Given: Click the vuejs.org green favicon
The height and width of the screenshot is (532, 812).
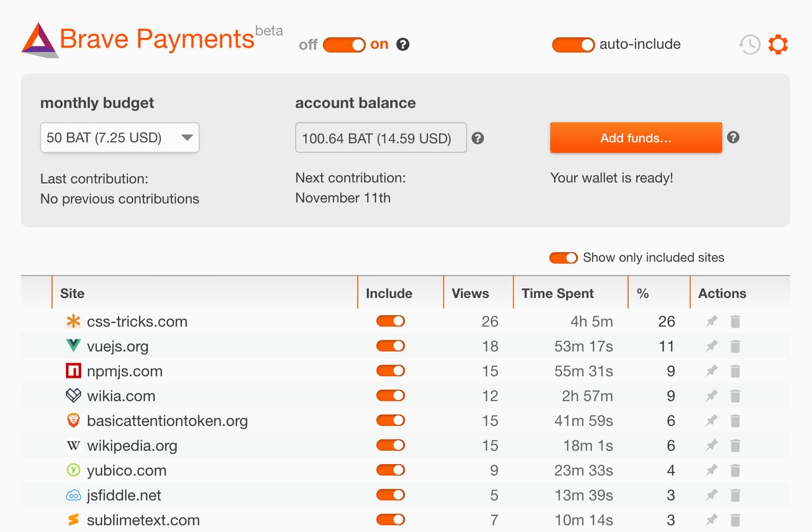Looking at the screenshot, I should pos(74,346).
